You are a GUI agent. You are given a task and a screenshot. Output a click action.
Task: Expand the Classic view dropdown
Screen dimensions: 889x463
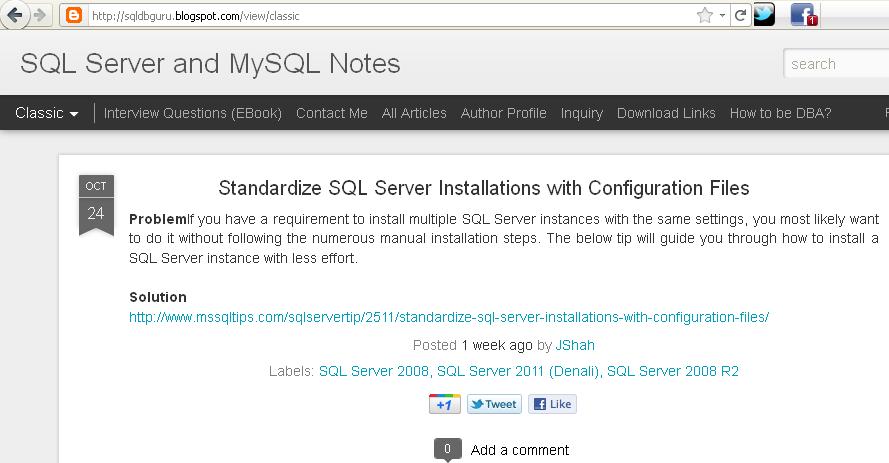click(47, 113)
